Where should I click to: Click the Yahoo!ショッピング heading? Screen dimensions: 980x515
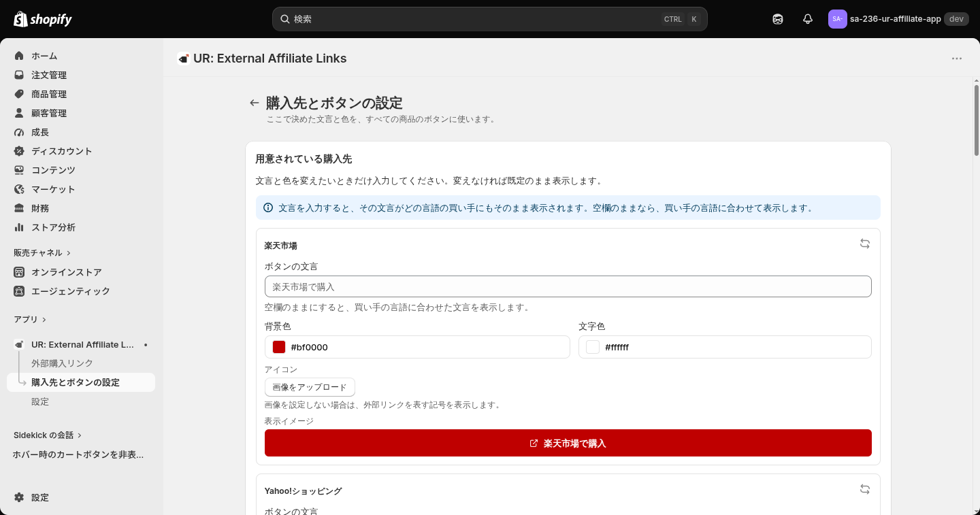pyautogui.click(x=304, y=491)
